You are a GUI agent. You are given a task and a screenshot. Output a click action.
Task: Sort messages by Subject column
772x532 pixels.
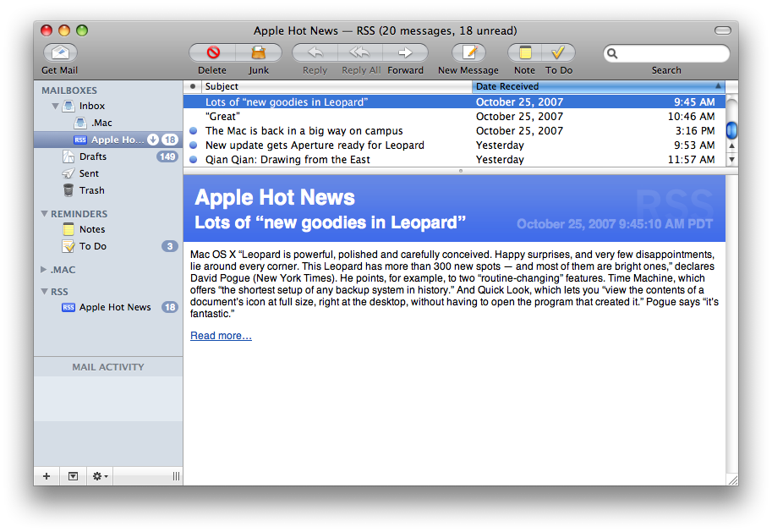(337, 87)
